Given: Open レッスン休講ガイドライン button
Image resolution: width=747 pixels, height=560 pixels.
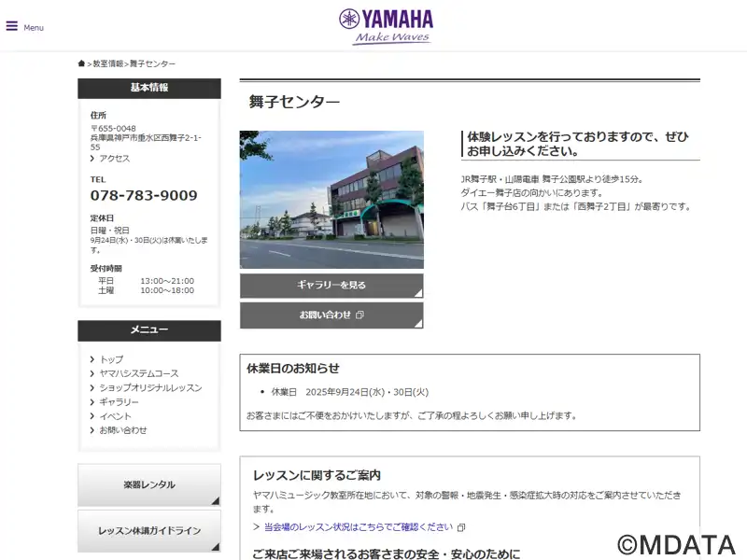Looking at the screenshot, I should [x=149, y=531].
